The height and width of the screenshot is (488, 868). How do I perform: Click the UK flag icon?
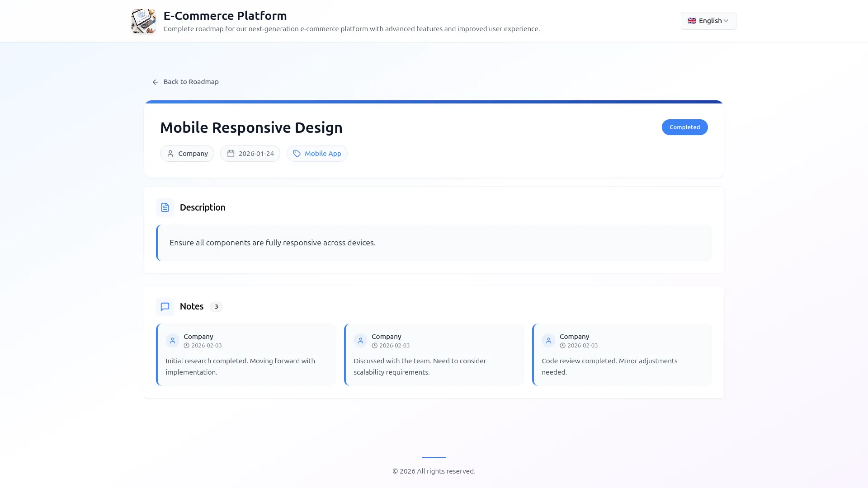click(692, 21)
